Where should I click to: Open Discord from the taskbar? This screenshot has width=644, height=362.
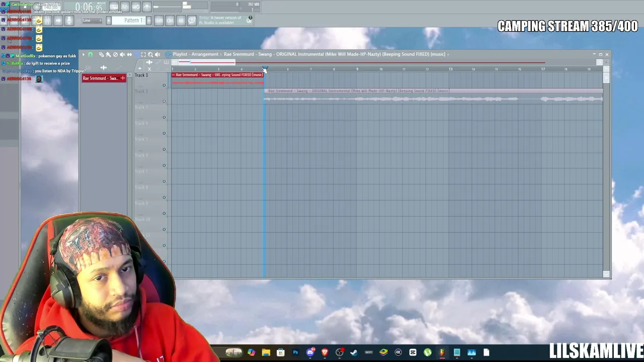(x=310, y=352)
